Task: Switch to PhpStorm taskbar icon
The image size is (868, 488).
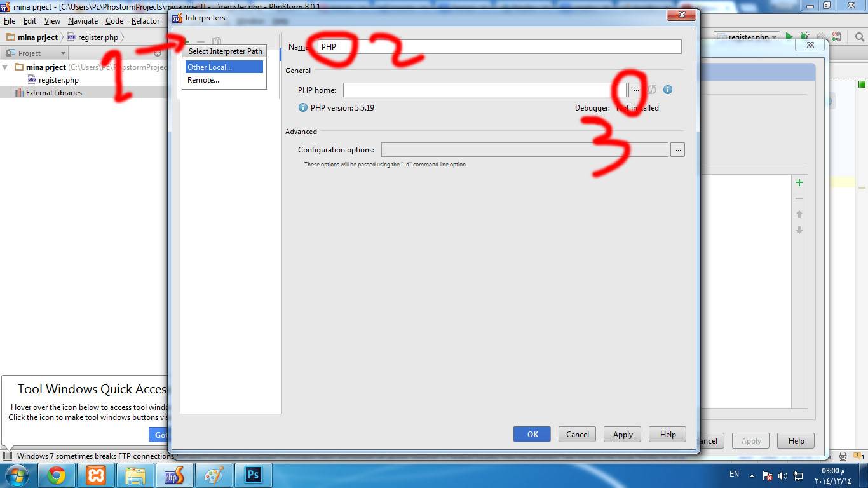Action: (175, 475)
